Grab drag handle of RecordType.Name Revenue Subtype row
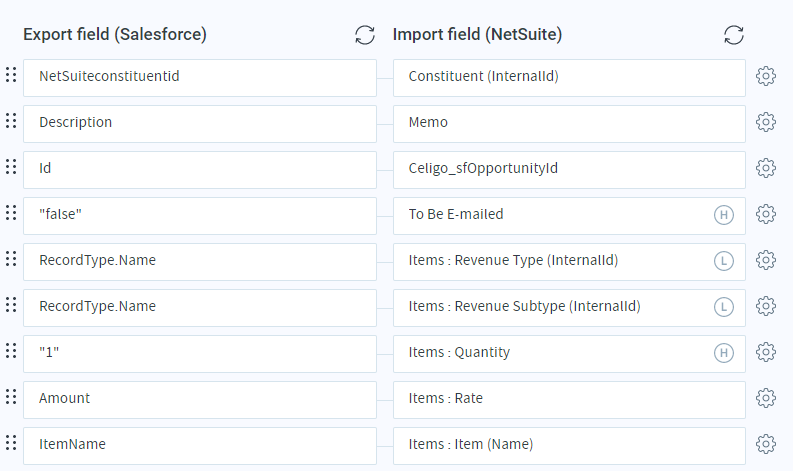Image resolution: width=793 pixels, height=471 pixels. [x=11, y=305]
